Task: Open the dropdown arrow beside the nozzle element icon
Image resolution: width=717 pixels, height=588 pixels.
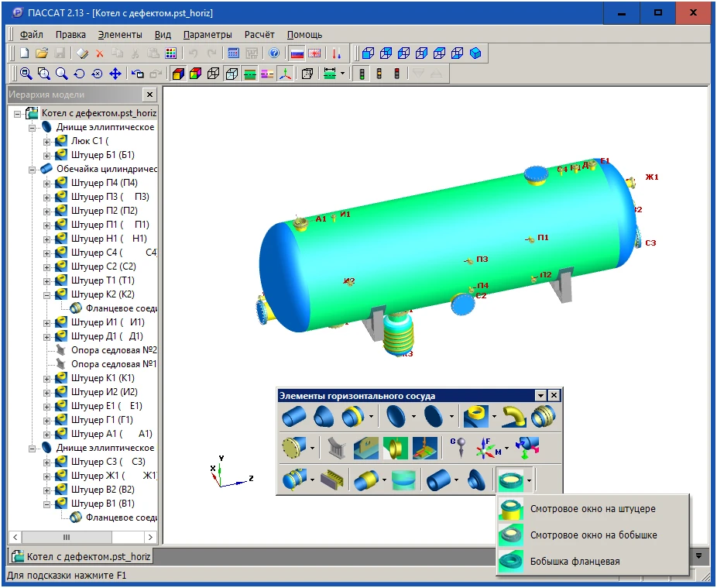Action: [493, 417]
